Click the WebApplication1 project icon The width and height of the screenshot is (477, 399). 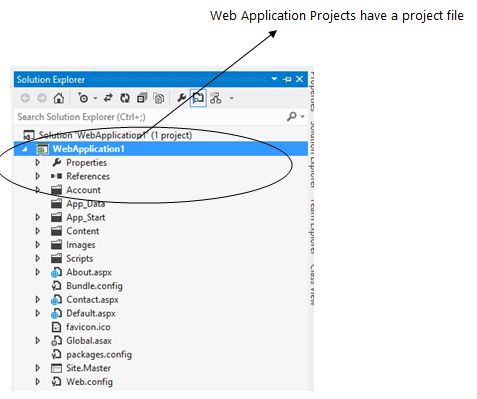pos(42,149)
